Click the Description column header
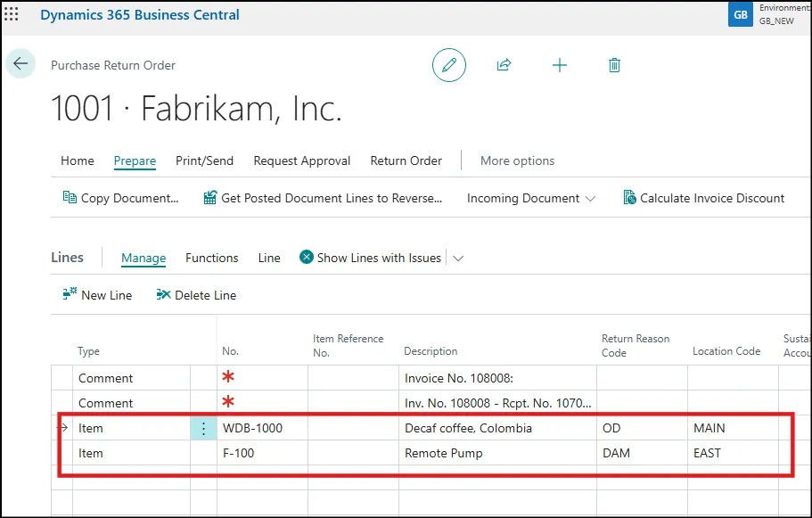This screenshot has width=812, height=518. (431, 351)
